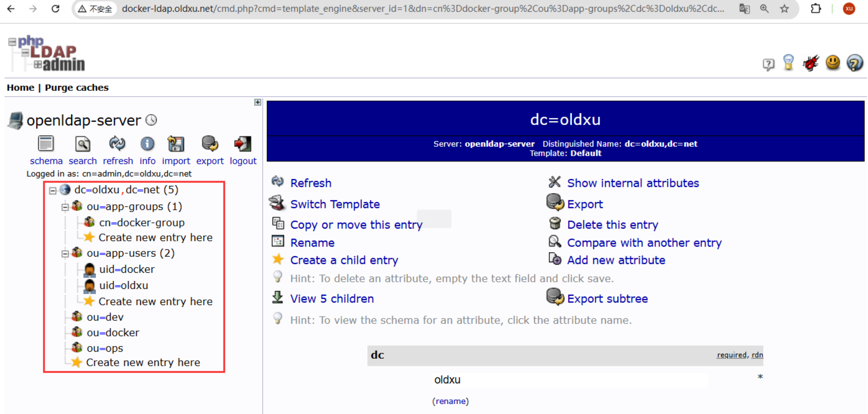
Task: Select uid=docker tree entry
Action: pos(127,269)
